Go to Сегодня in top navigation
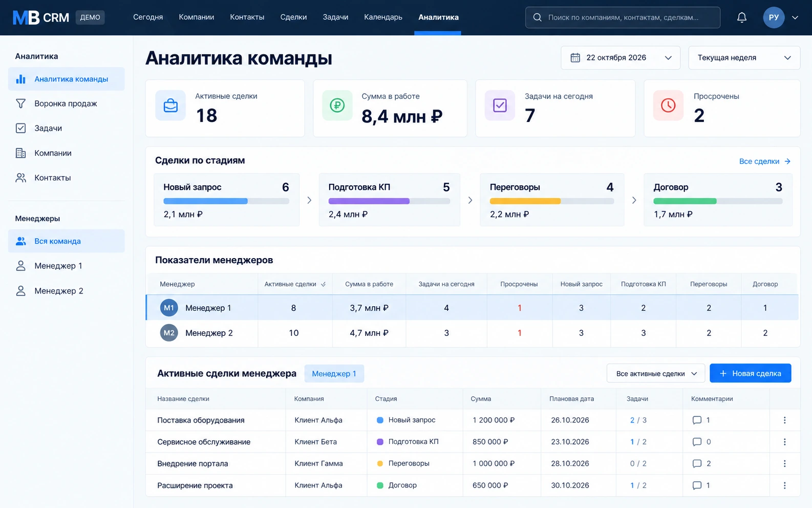This screenshot has height=508, width=812. click(148, 17)
